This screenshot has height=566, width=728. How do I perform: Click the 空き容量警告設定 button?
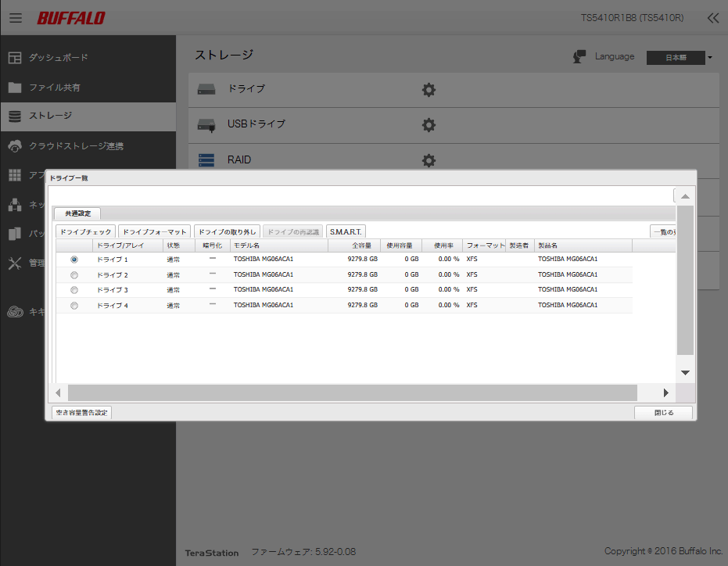tap(81, 412)
